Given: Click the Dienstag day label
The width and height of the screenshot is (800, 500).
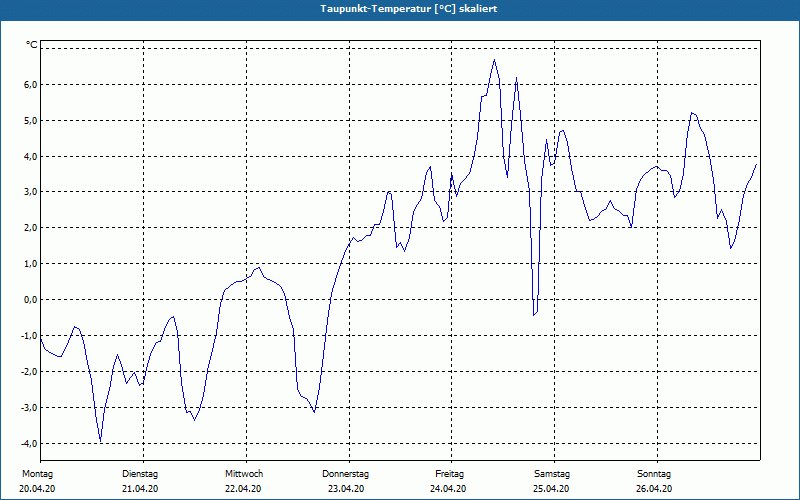Looking at the screenshot, I should tap(140, 474).
